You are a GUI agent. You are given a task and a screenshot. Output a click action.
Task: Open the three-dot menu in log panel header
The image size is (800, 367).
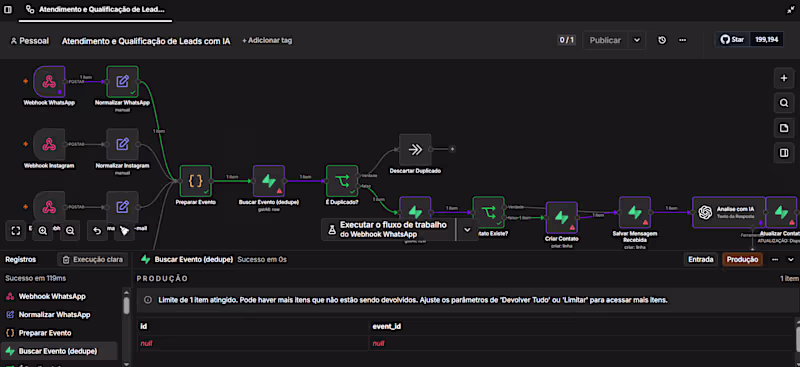click(775, 259)
